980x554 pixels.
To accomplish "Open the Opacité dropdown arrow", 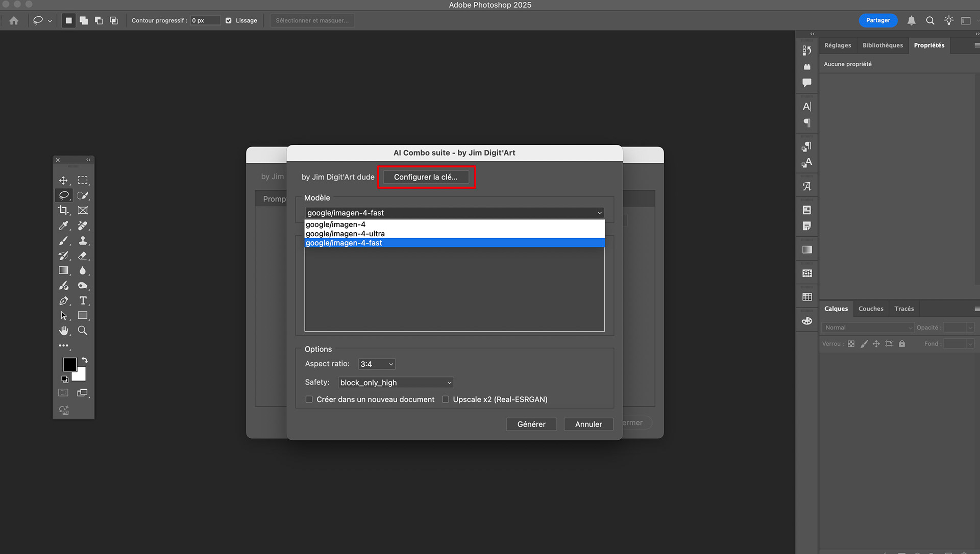I will click(x=970, y=328).
